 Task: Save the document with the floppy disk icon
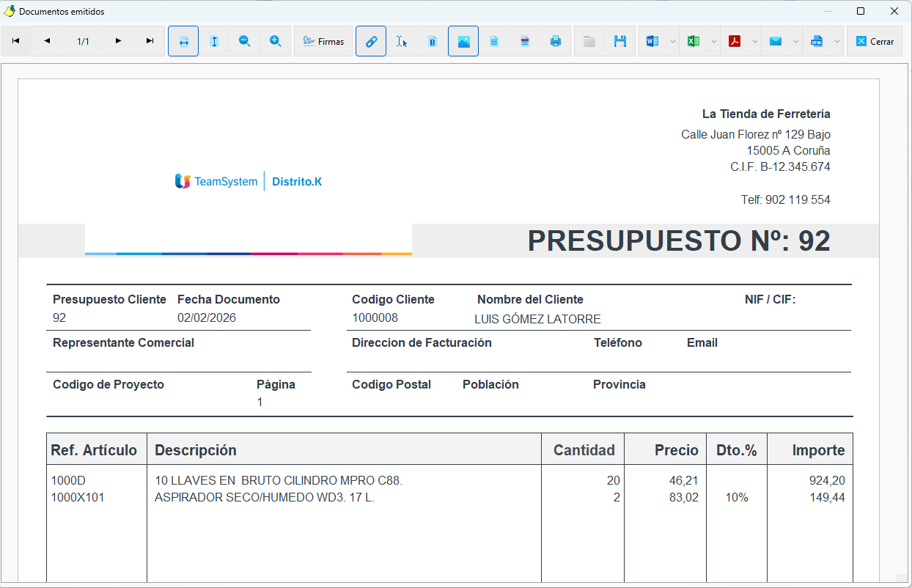coord(620,41)
